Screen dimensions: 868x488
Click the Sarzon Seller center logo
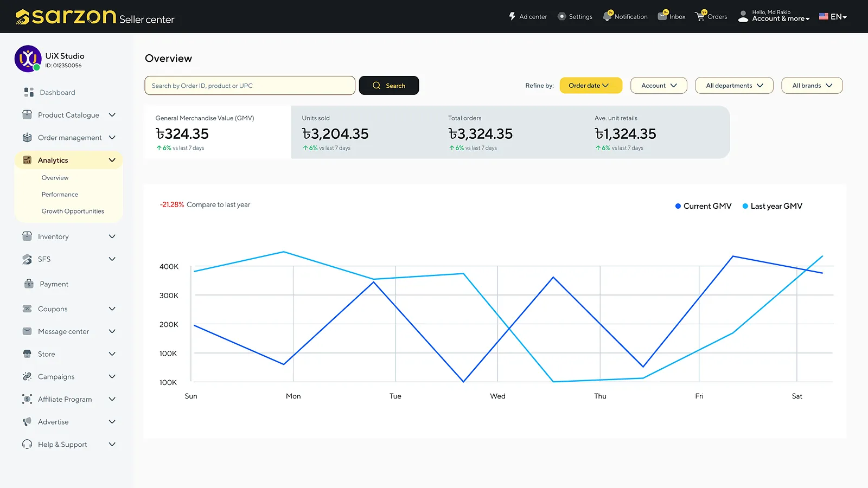tap(95, 17)
